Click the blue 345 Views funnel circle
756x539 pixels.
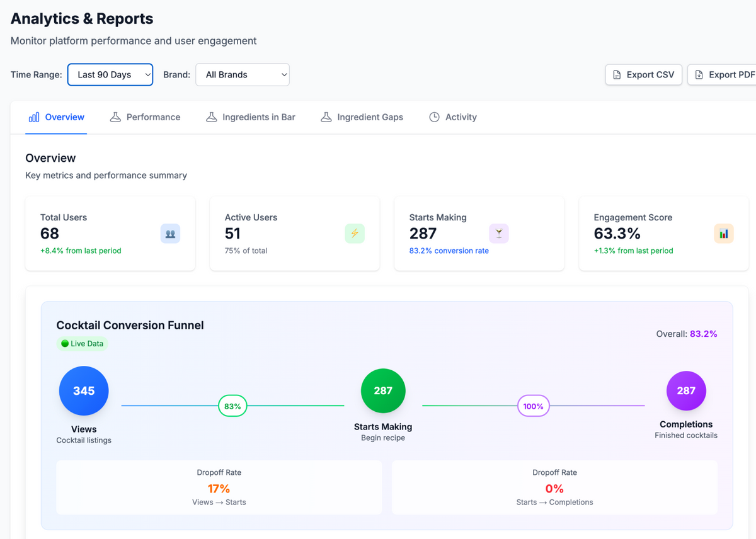(84, 391)
